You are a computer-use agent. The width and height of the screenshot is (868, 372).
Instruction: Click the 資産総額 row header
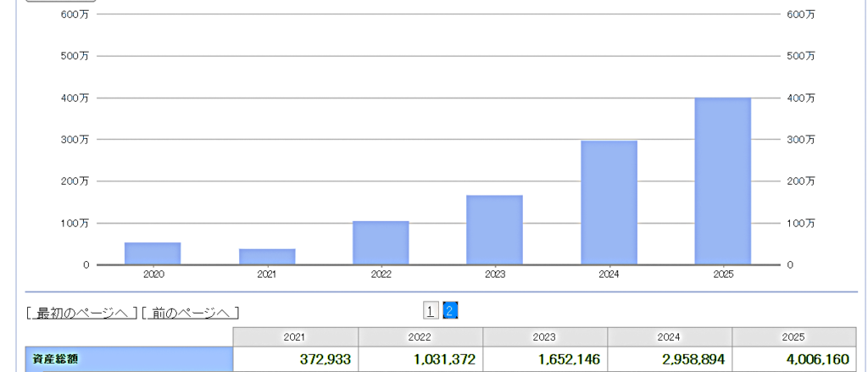click(129, 359)
